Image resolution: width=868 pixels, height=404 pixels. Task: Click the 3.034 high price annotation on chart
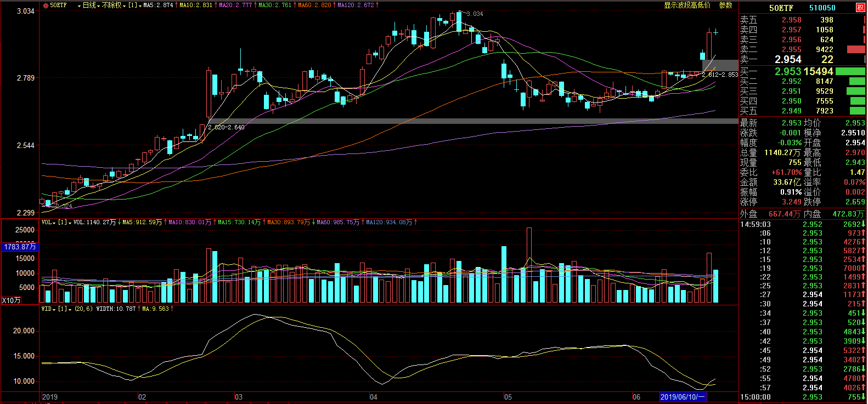click(475, 14)
